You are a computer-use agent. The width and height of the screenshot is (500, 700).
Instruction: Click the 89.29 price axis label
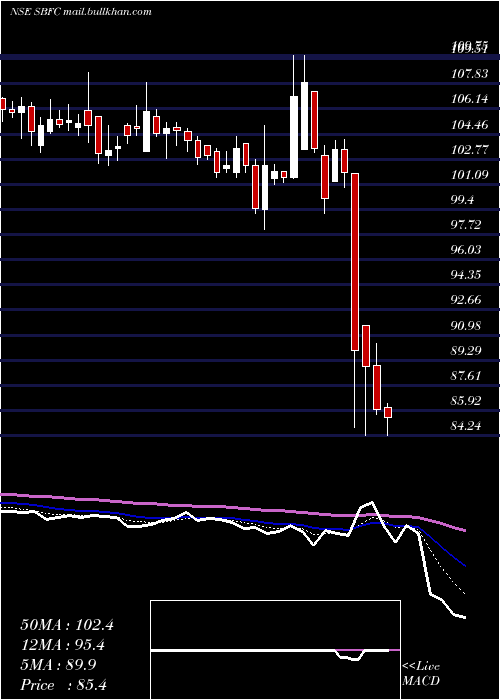[467, 350]
